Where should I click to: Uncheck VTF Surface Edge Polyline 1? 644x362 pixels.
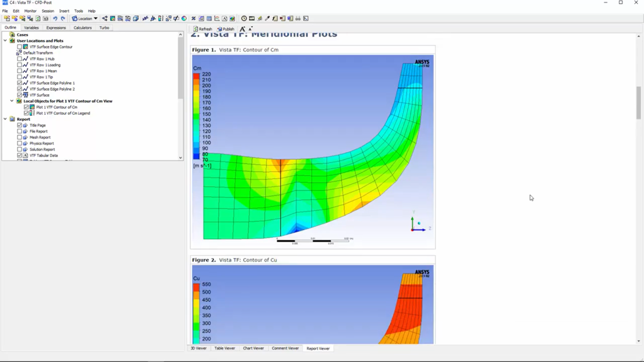click(20, 83)
